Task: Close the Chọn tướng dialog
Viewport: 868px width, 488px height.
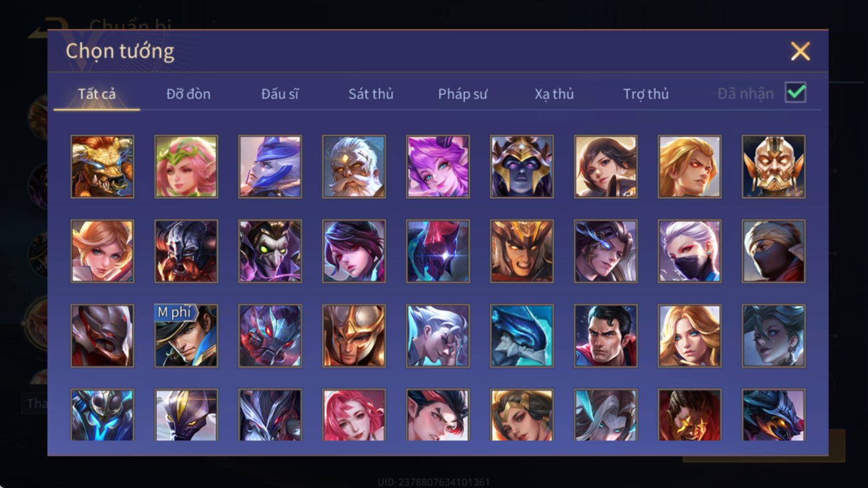Action: click(x=800, y=51)
